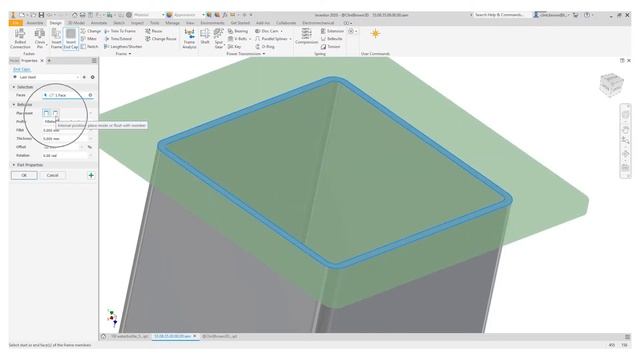Click the ViewCube in the viewport

[611, 84]
